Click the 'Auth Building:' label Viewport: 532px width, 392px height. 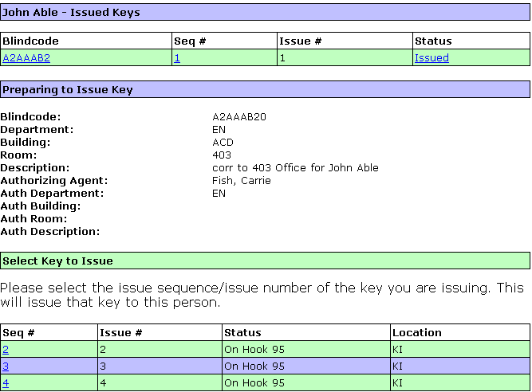click(x=41, y=206)
